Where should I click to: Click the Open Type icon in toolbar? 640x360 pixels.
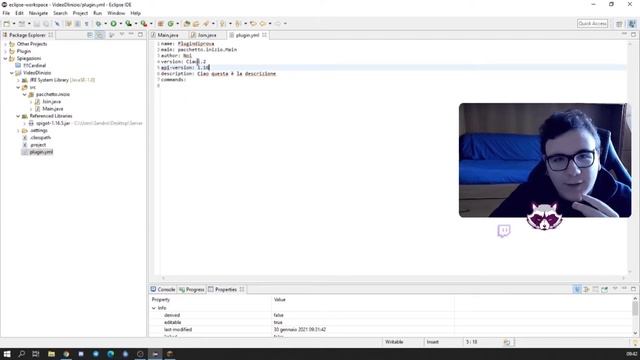187,24
